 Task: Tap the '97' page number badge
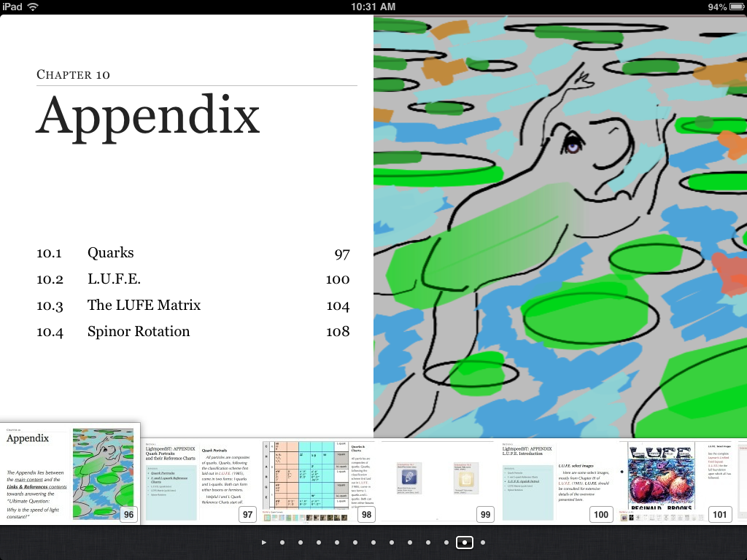[x=247, y=514]
